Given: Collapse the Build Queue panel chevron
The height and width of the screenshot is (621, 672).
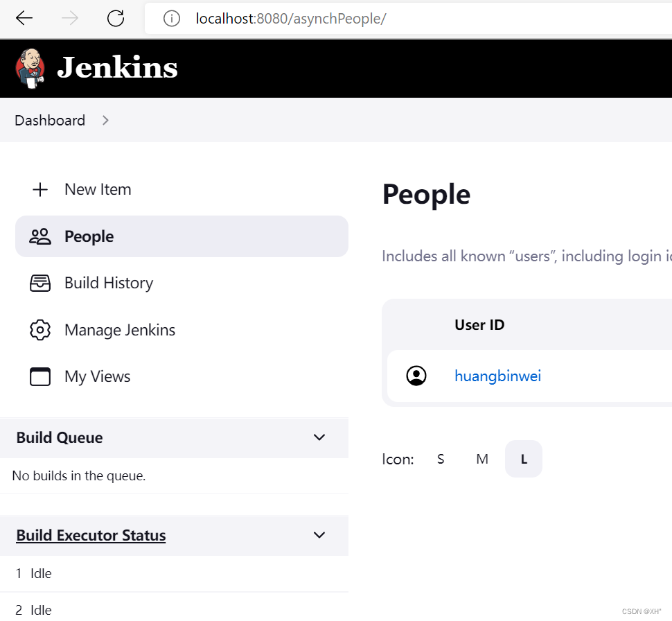Looking at the screenshot, I should 319,437.
